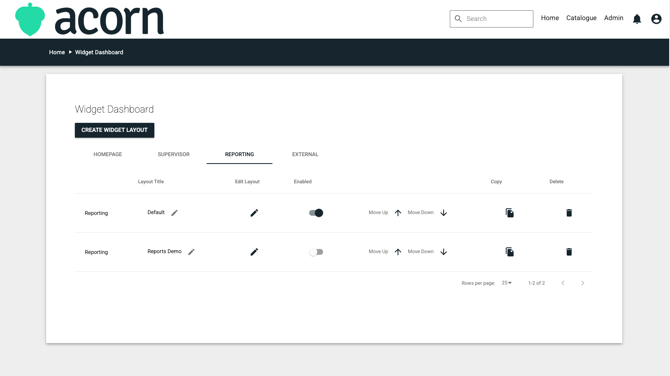
Task: Open the Catalogue link in header
Action: tap(581, 18)
